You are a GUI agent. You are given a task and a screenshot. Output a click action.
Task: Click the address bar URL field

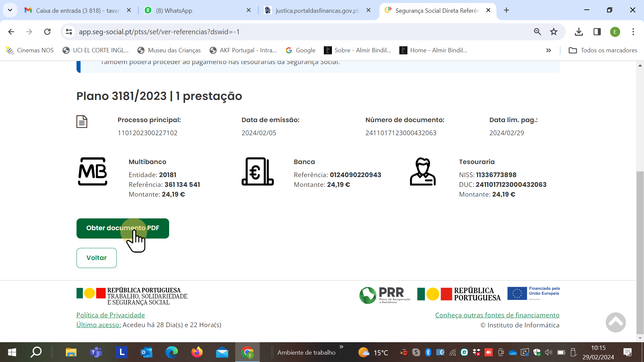tap(268, 32)
